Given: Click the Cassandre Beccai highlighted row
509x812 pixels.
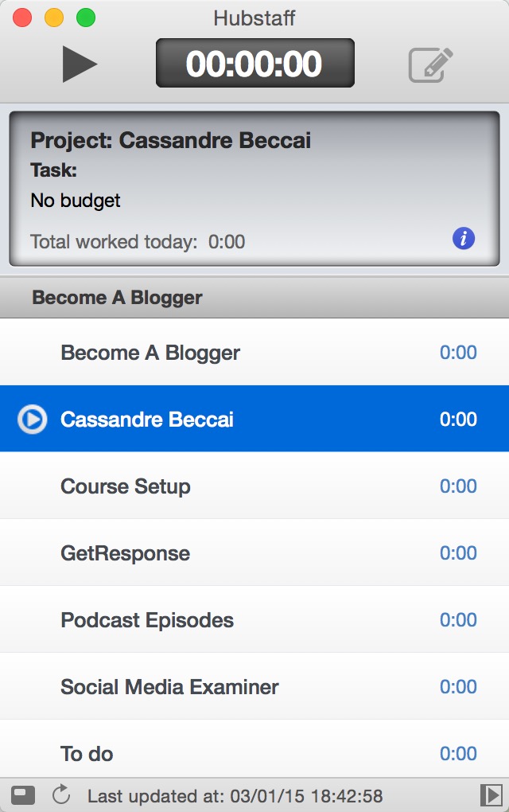Looking at the screenshot, I should [x=254, y=419].
